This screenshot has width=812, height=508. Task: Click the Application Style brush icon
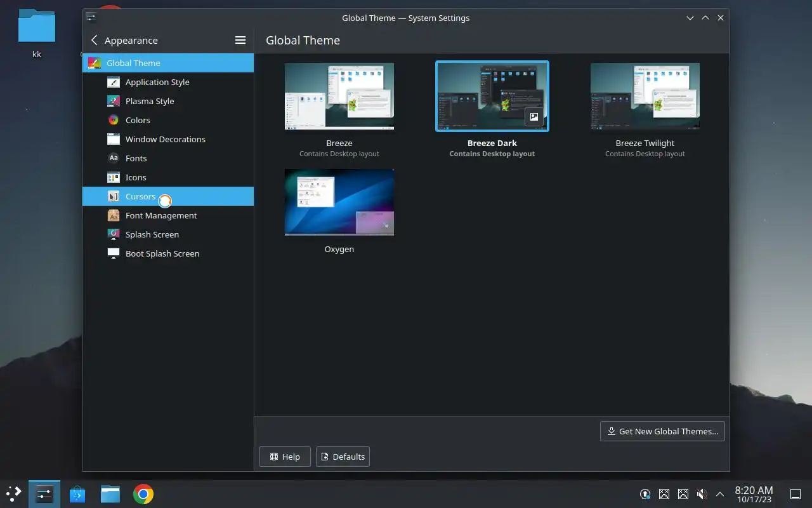click(114, 82)
